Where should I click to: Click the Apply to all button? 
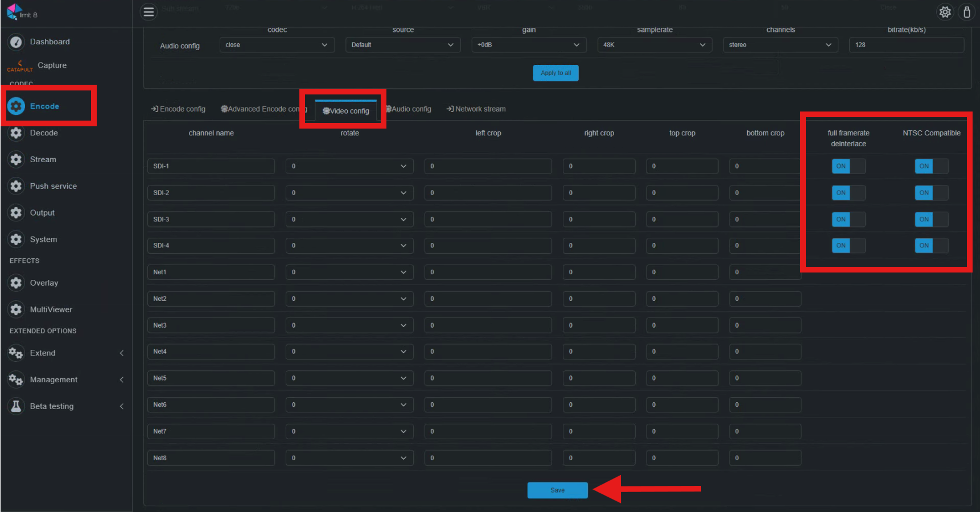tap(555, 73)
